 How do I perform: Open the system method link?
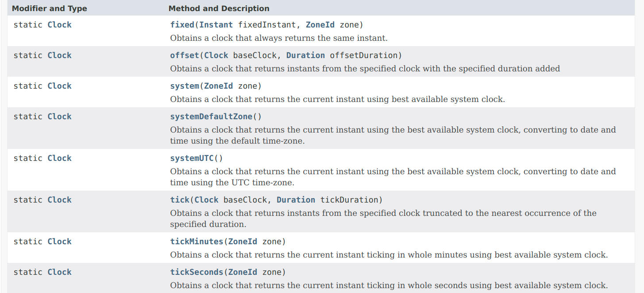pos(185,86)
